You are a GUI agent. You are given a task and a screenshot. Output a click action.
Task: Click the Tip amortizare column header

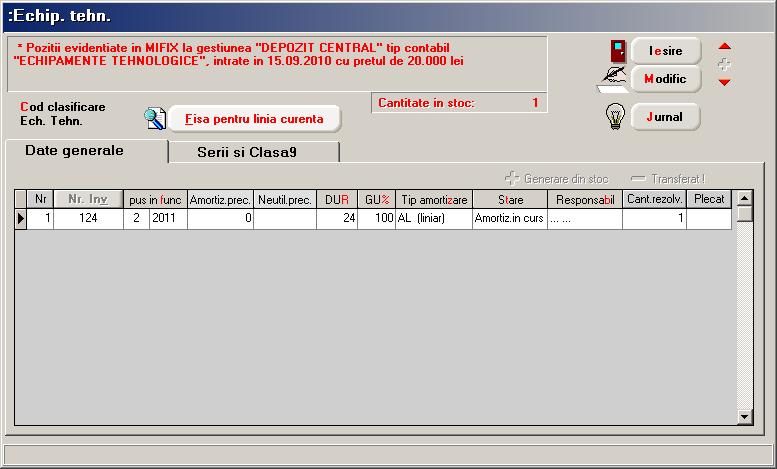pyautogui.click(x=434, y=200)
